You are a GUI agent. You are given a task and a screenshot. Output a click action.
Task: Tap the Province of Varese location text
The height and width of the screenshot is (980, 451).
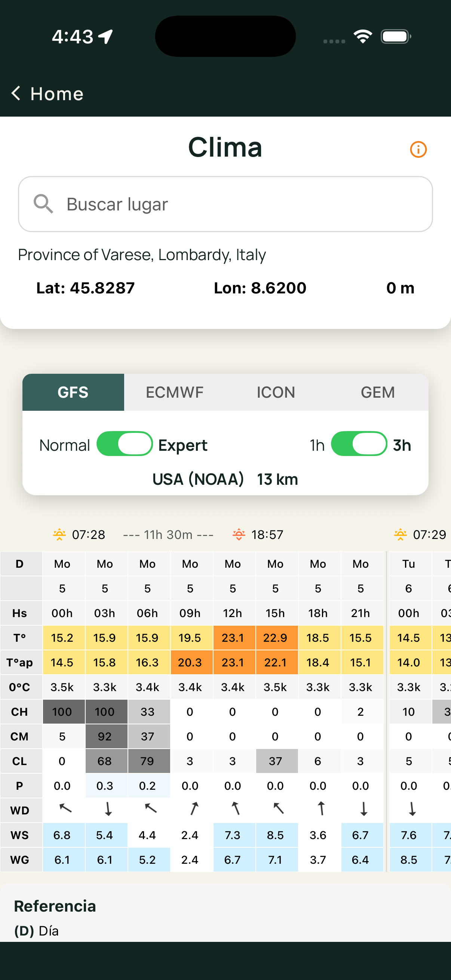pos(142,255)
